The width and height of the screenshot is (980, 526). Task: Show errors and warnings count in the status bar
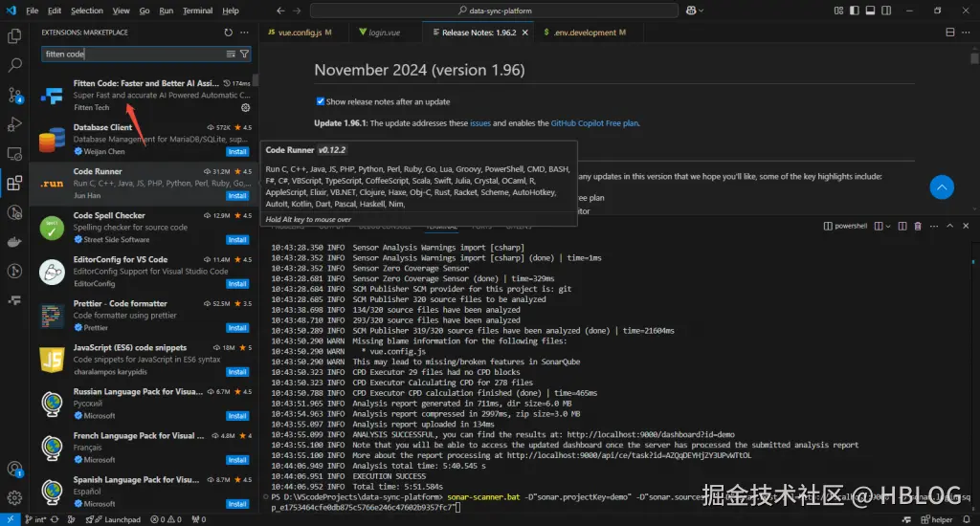pyautogui.click(x=167, y=519)
